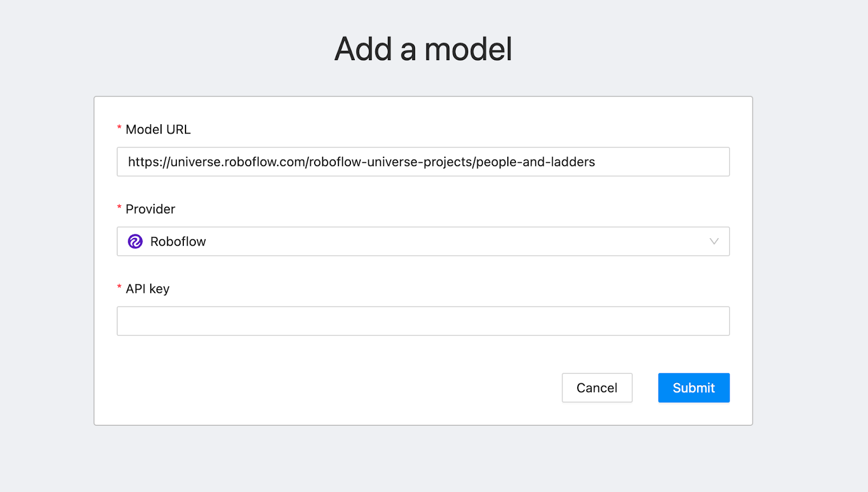The width and height of the screenshot is (868, 492).
Task: Click the "API key" field label
Action: 148,289
